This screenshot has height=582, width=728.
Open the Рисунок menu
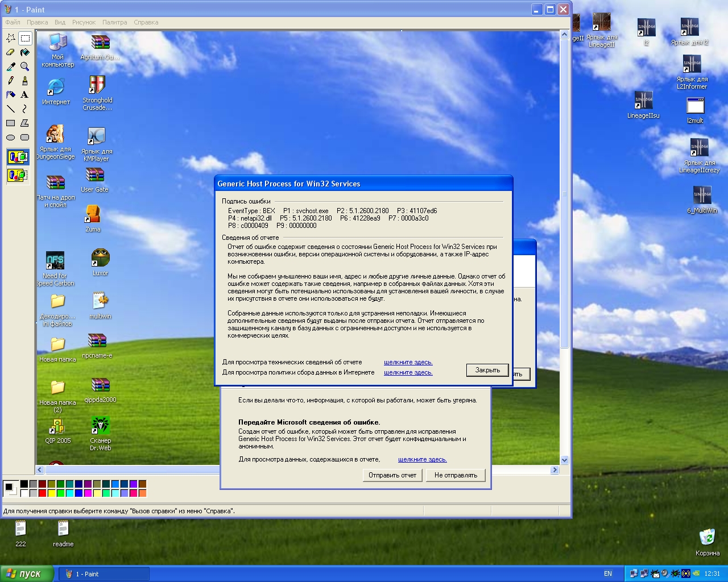pos(84,22)
